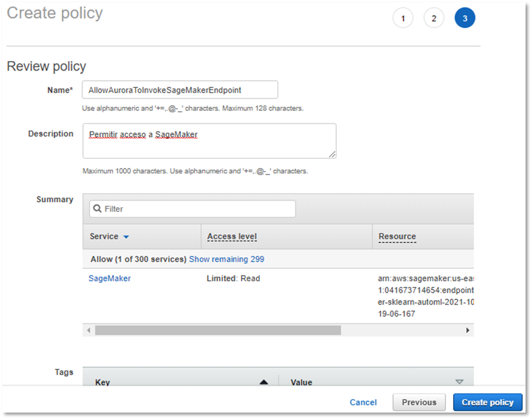This screenshot has height=419, width=532.
Task: Type in the Filter search box
Action: click(199, 209)
